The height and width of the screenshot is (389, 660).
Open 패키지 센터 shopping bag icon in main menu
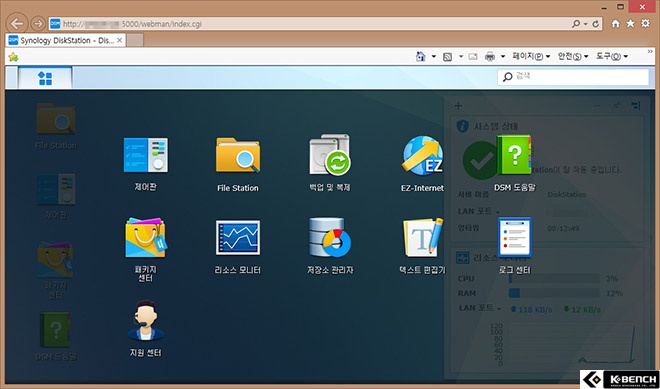[146, 237]
